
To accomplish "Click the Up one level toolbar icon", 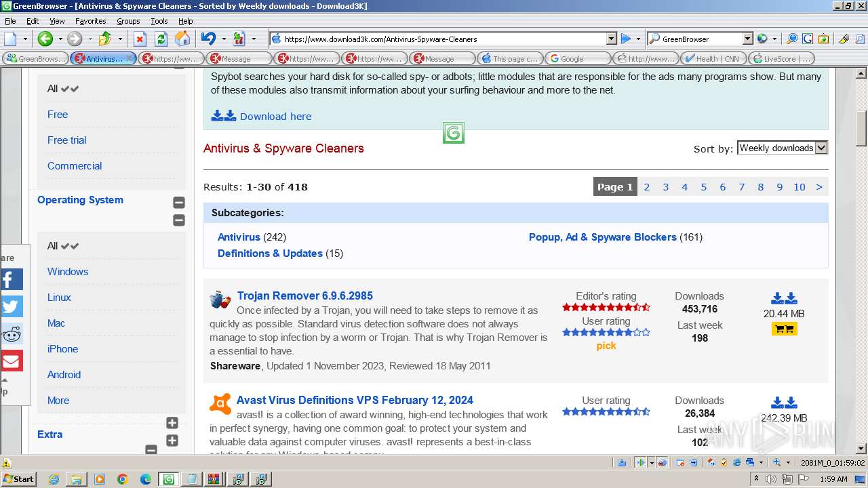I will 105,39.
